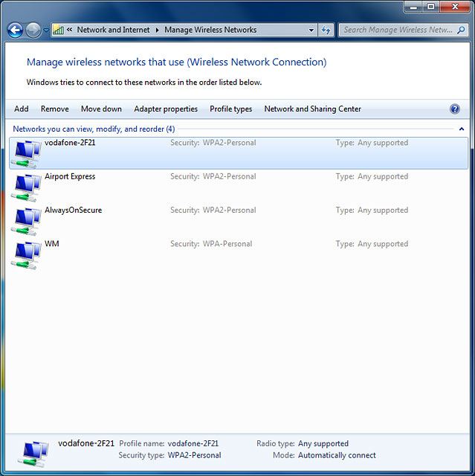The image size is (475, 476).
Task: Click WPA-Personal security text for WM
Action: (227, 243)
